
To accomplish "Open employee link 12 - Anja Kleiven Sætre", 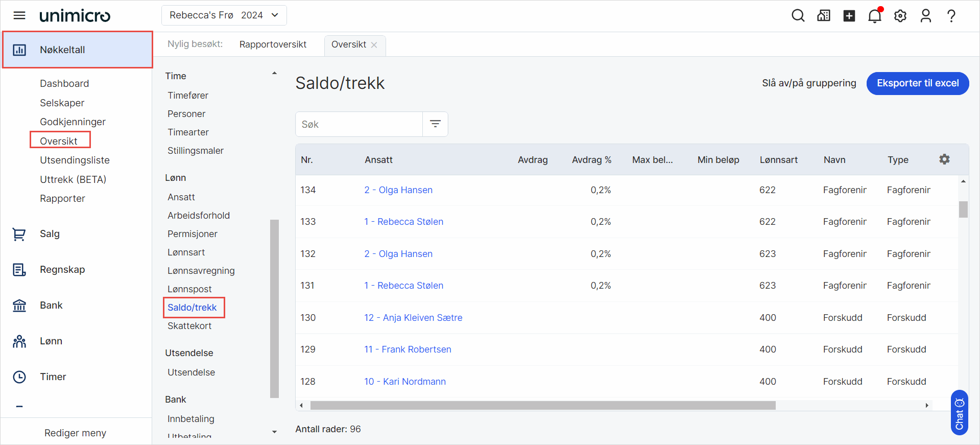I will click(413, 318).
